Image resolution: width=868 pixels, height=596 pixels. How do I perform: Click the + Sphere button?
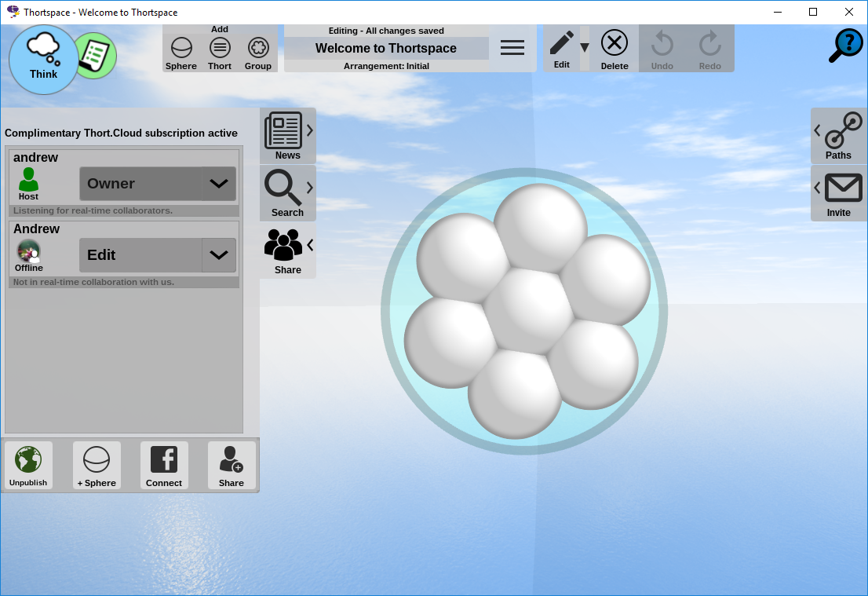[97, 466]
